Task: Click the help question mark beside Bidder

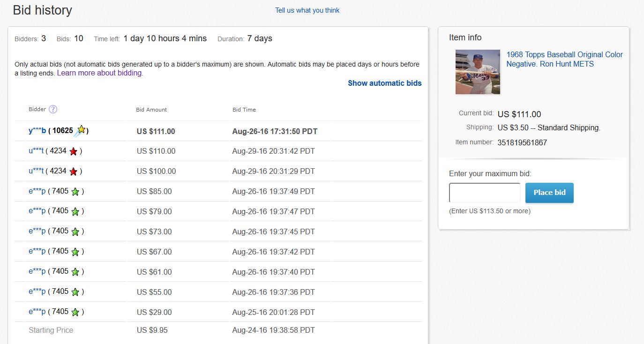Action: (x=53, y=109)
